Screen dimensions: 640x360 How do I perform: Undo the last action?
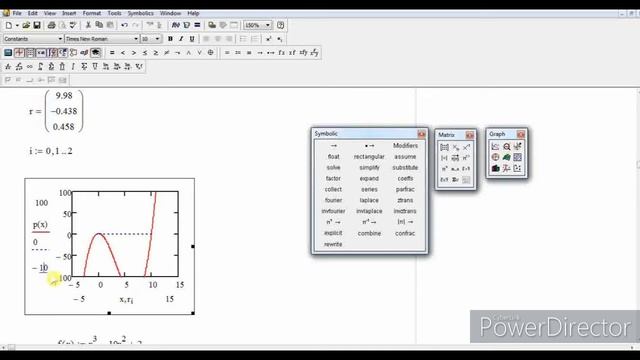point(124,25)
